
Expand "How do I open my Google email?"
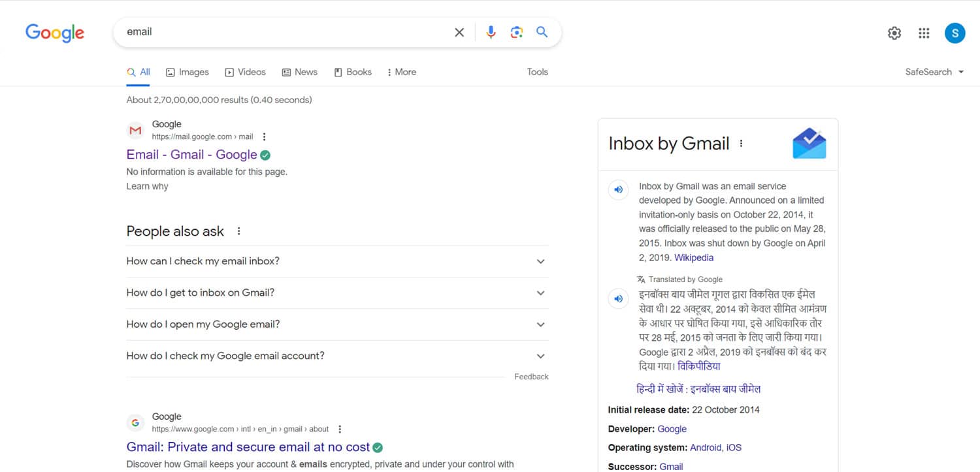coord(337,324)
